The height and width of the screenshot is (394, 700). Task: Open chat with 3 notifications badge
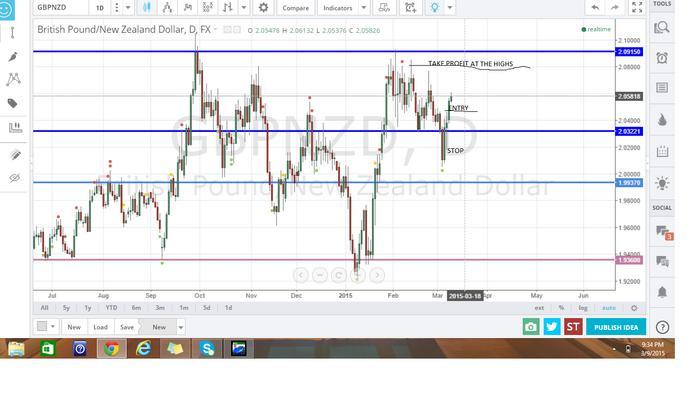pyautogui.click(x=663, y=232)
